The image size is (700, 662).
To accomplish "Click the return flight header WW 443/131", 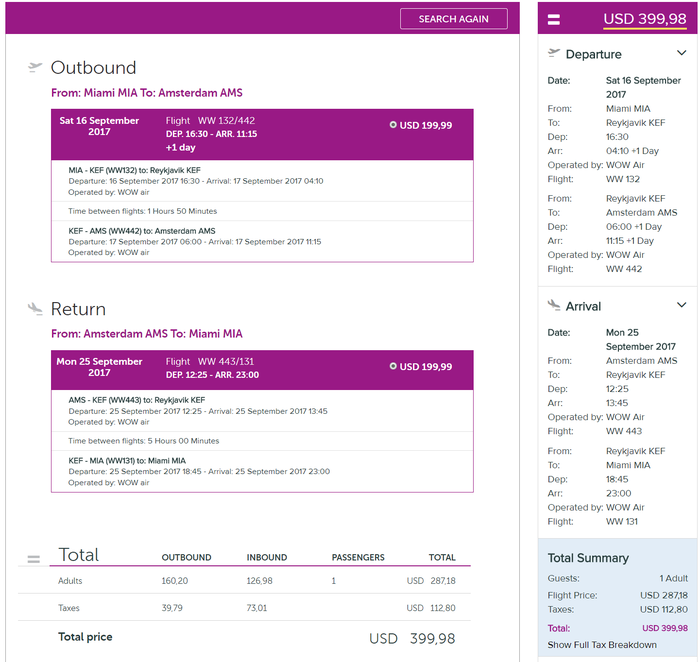I will 262,370.
